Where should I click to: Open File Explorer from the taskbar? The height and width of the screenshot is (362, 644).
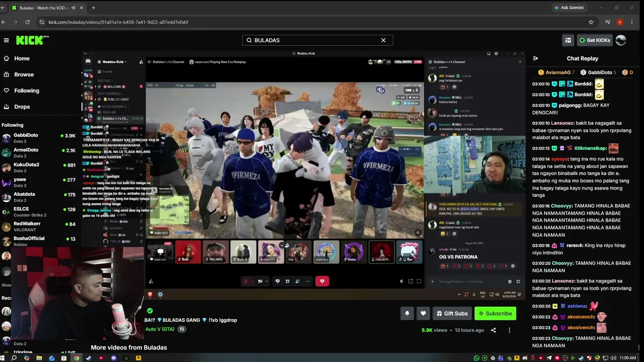click(x=39, y=358)
